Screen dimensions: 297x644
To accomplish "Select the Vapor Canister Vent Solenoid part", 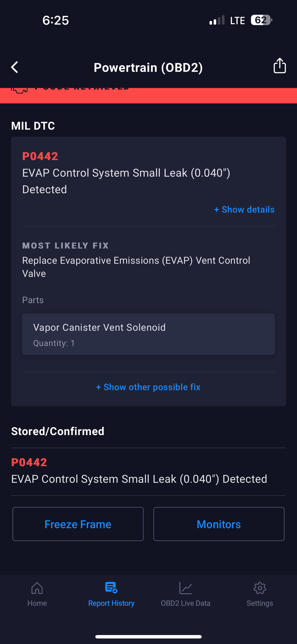I will pyautogui.click(x=148, y=334).
